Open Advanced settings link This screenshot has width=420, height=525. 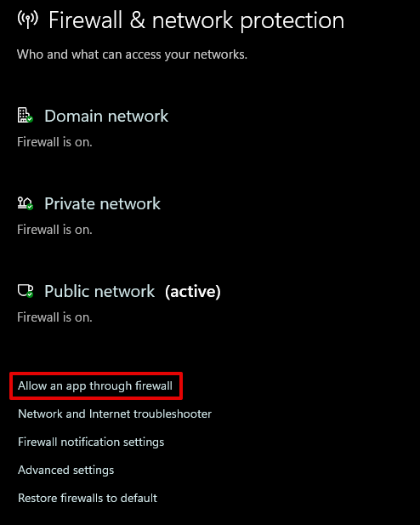click(66, 470)
